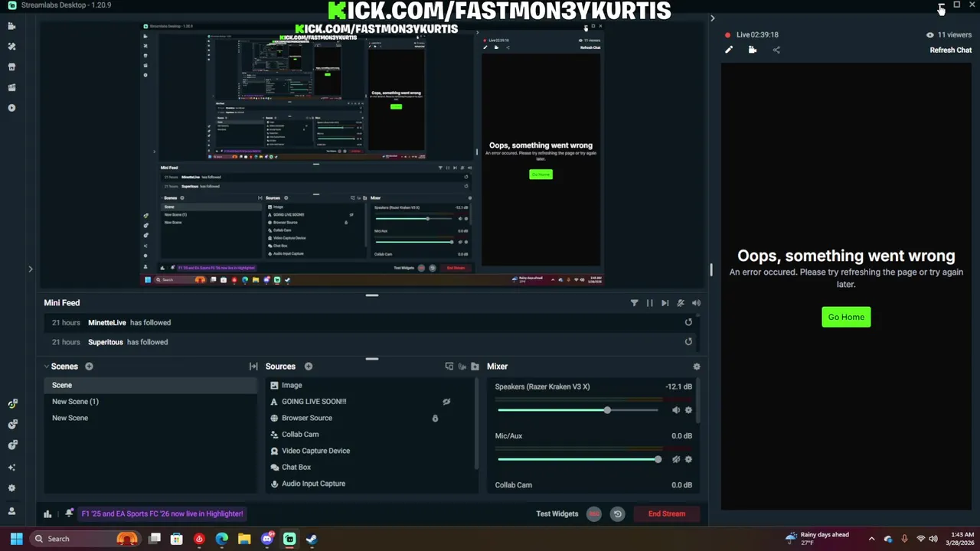
Task: Show hidden system tray icons
Action: point(871,539)
